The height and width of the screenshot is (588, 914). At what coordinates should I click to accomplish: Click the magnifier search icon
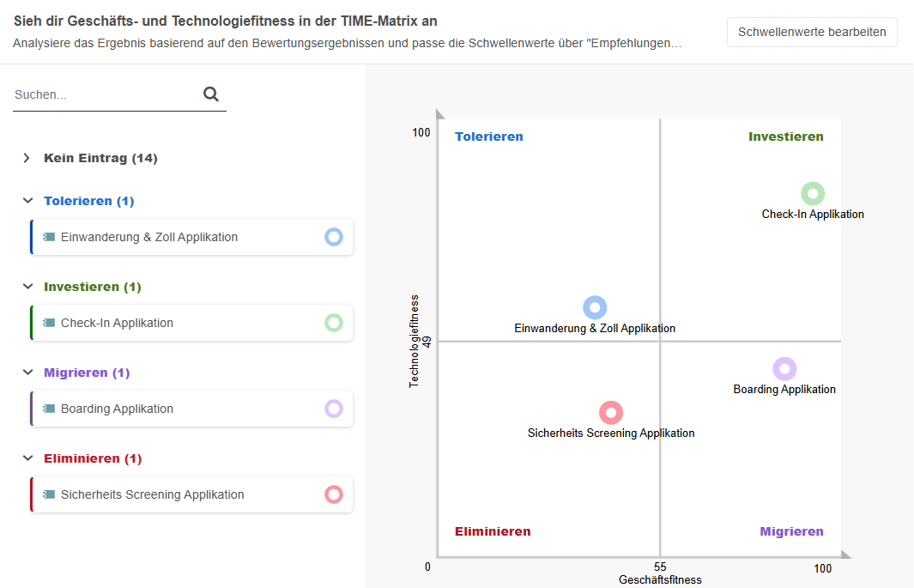211,94
